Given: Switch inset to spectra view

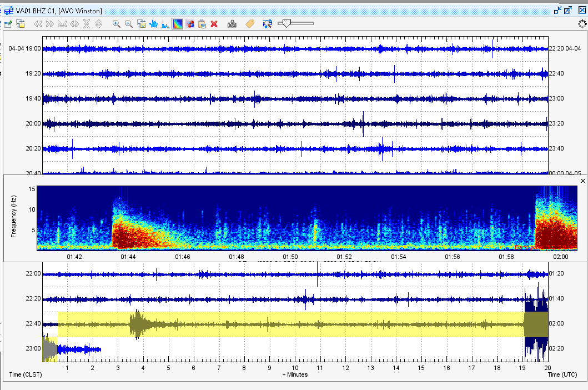Looking at the screenshot, I should (165, 24).
